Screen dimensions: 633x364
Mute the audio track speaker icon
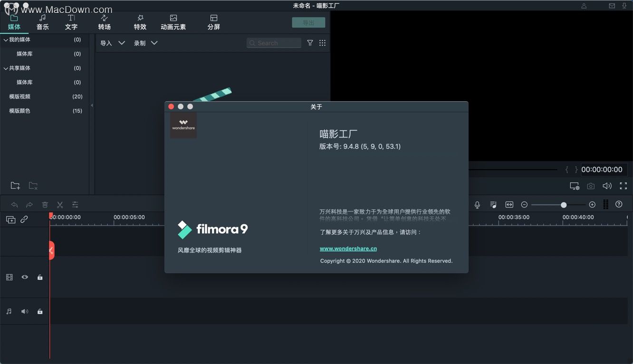[x=25, y=311]
